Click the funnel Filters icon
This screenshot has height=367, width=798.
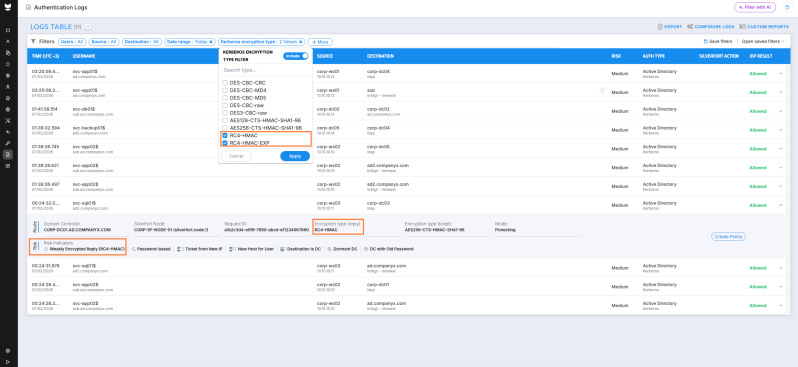pos(33,42)
